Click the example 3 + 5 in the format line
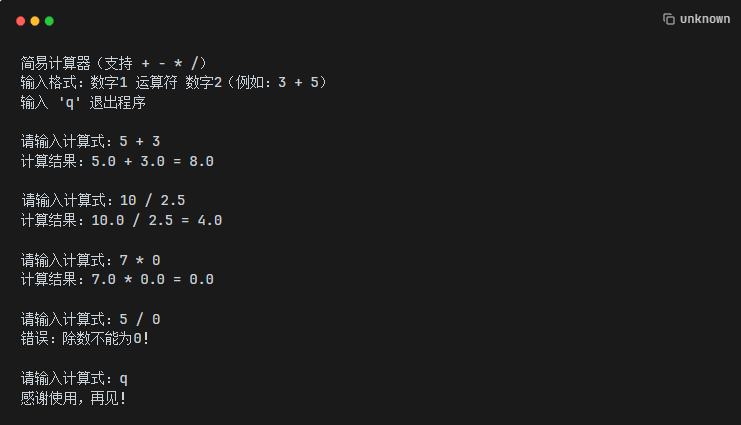This screenshot has width=741, height=425. (x=298, y=83)
